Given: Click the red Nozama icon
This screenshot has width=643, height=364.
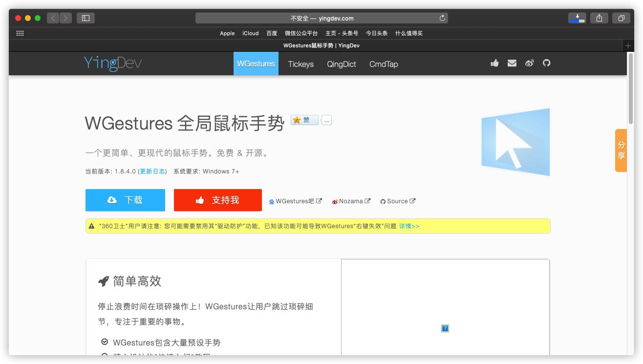Looking at the screenshot, I should pos(336,200).
